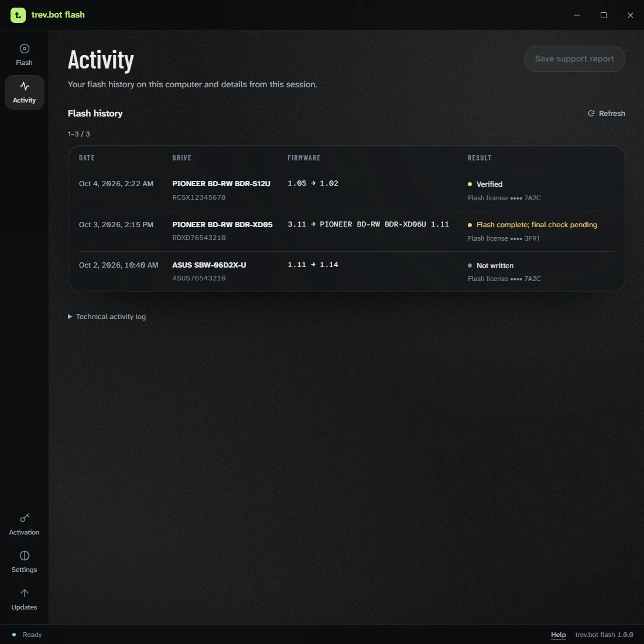Click the RESULT column header
The image size is (644, 644).
479,157
